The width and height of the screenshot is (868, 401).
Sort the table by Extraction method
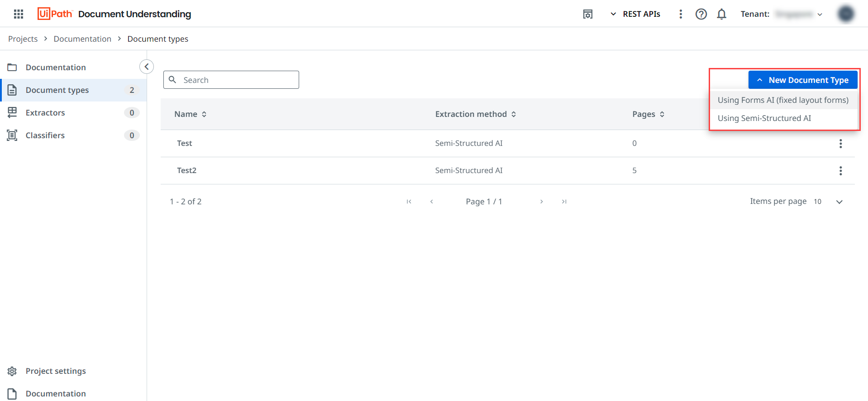click(476, 114)
